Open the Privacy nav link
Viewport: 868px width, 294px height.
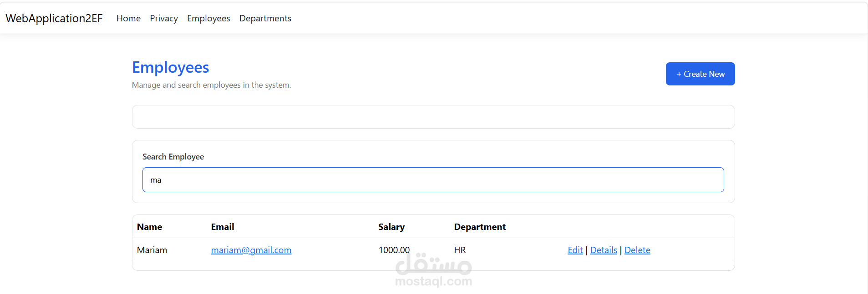click(164, 18)
